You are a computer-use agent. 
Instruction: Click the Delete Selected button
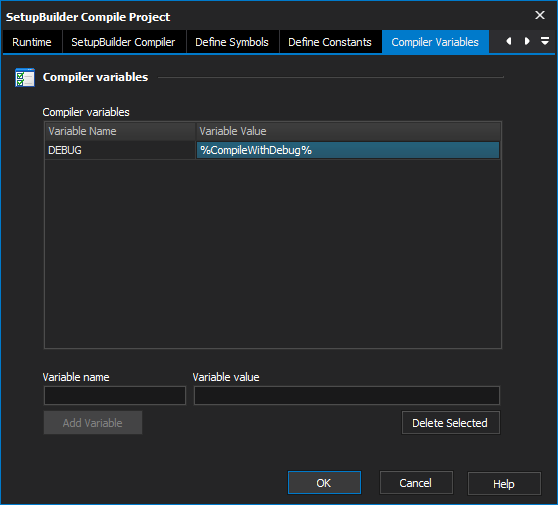pyautogui.click(x=451, y=423)
